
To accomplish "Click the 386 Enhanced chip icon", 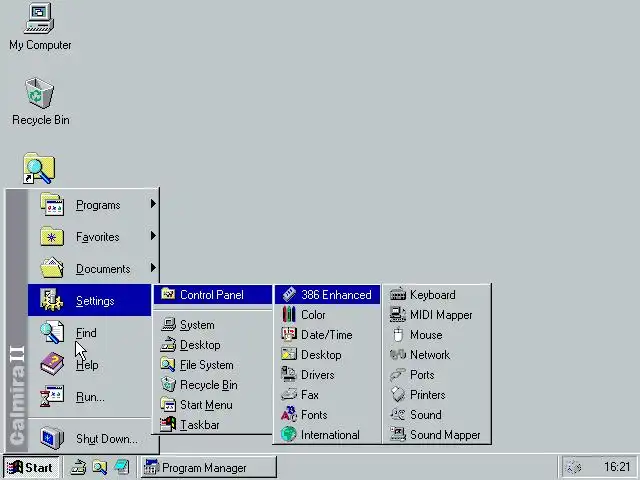I will pos(289,294).
